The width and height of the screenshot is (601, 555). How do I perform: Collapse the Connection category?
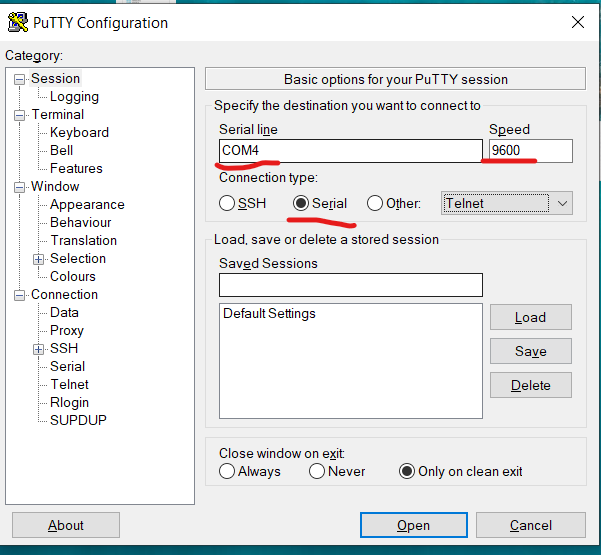coord(20,295)
